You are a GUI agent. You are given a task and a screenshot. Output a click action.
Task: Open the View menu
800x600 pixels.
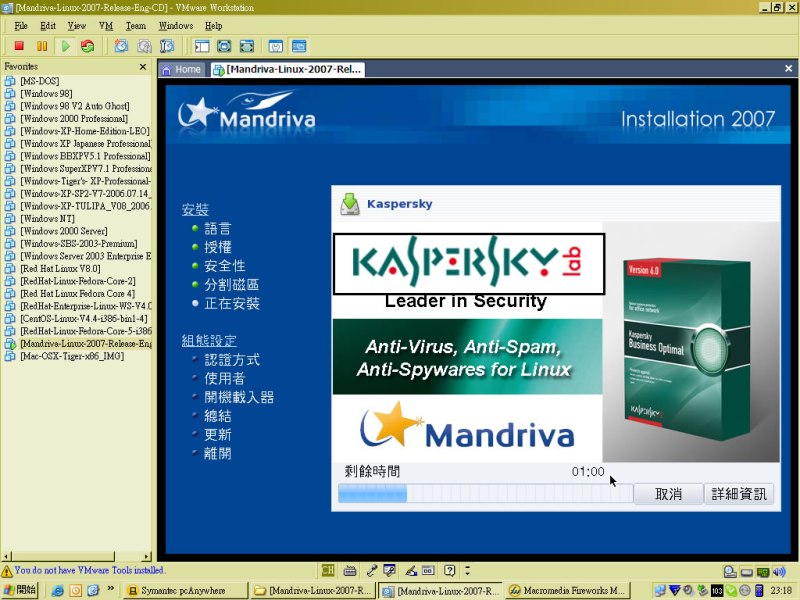(77, 26)
